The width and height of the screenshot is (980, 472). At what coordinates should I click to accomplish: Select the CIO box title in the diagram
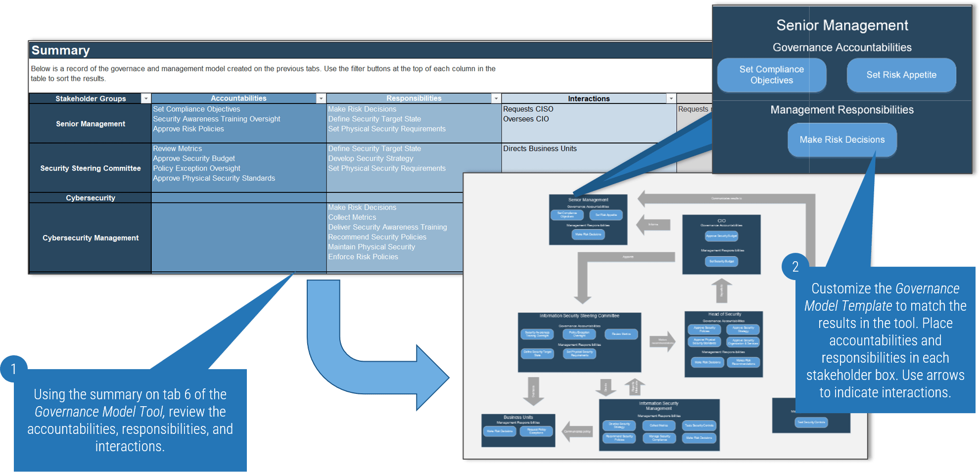tap(721, 221)
